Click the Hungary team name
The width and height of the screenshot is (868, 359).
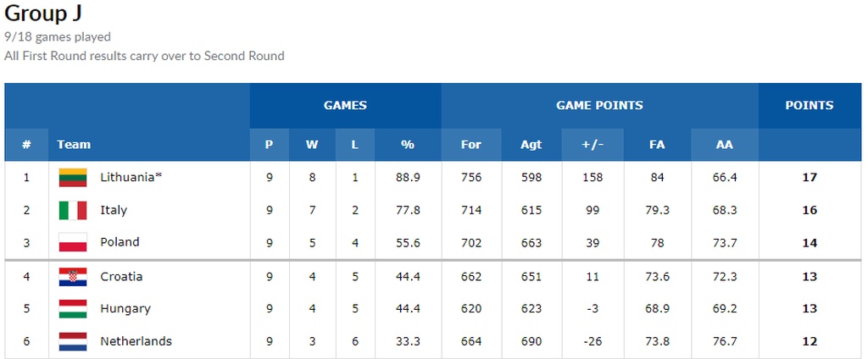[125, 309]
